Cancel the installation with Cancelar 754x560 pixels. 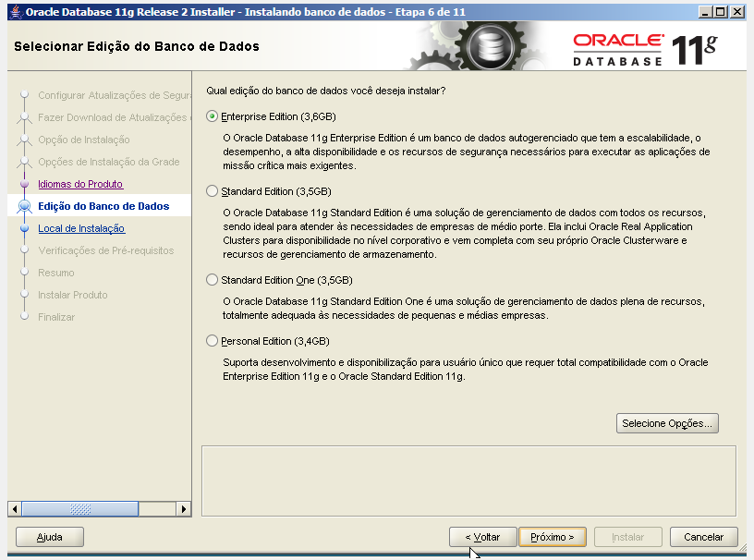703,537
